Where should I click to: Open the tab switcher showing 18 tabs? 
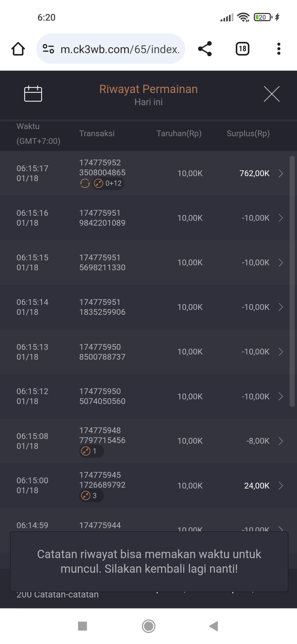[x=243, y=49]
